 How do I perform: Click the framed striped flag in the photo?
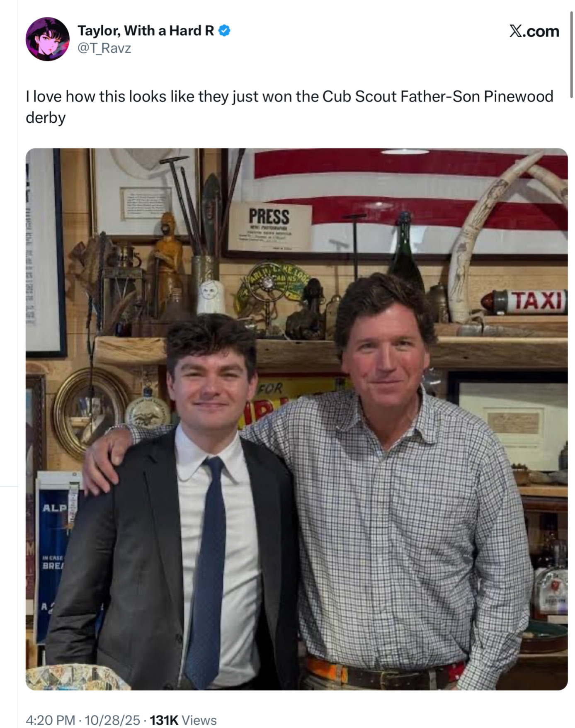[x=396, y=203]
